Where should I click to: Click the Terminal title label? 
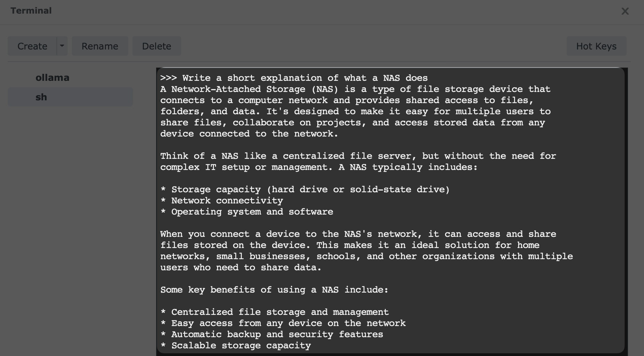31,11
